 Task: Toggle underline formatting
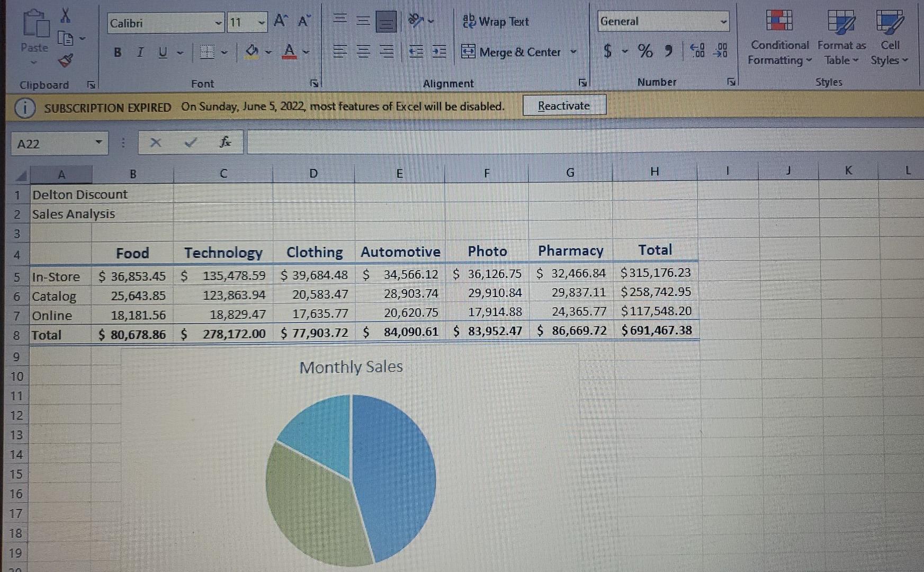click(162, 52)
